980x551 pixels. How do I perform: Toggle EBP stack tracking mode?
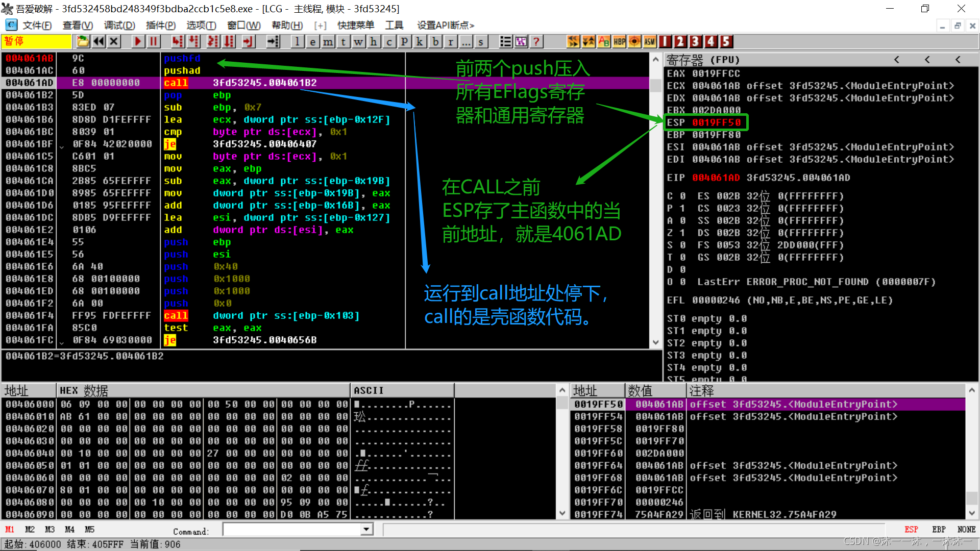938,530
